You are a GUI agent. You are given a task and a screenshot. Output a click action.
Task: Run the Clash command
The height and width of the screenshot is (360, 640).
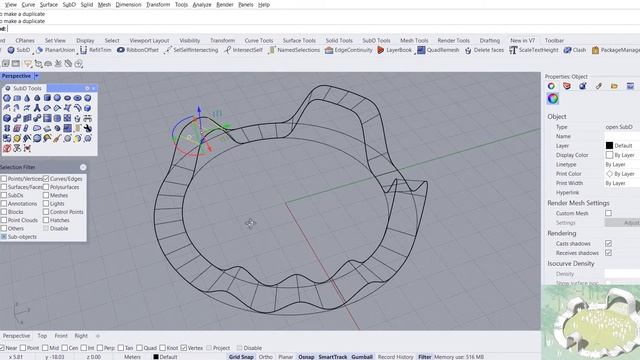[575, 50]
